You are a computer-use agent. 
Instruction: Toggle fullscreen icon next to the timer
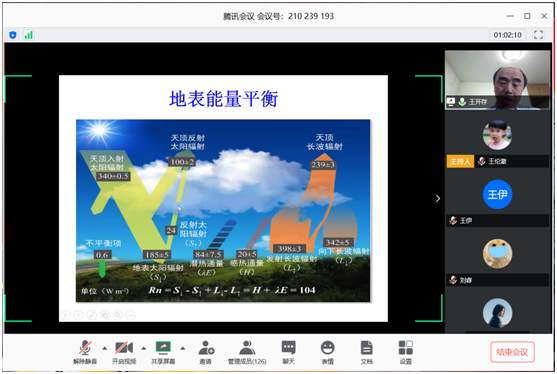point(538,34)
